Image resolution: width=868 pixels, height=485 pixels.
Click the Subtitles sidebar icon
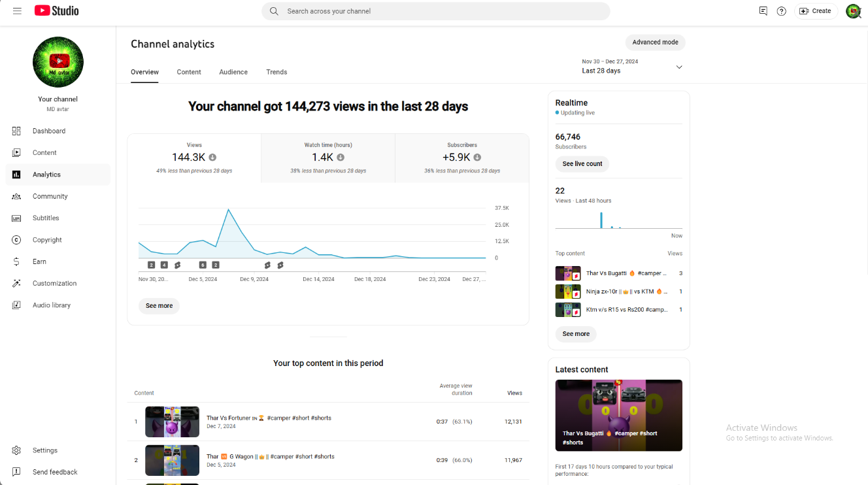click(16, 218)
